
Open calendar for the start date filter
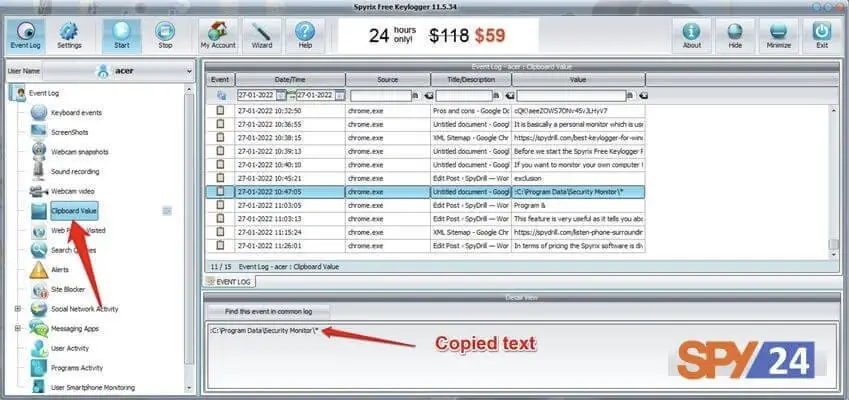pos(281,95)
